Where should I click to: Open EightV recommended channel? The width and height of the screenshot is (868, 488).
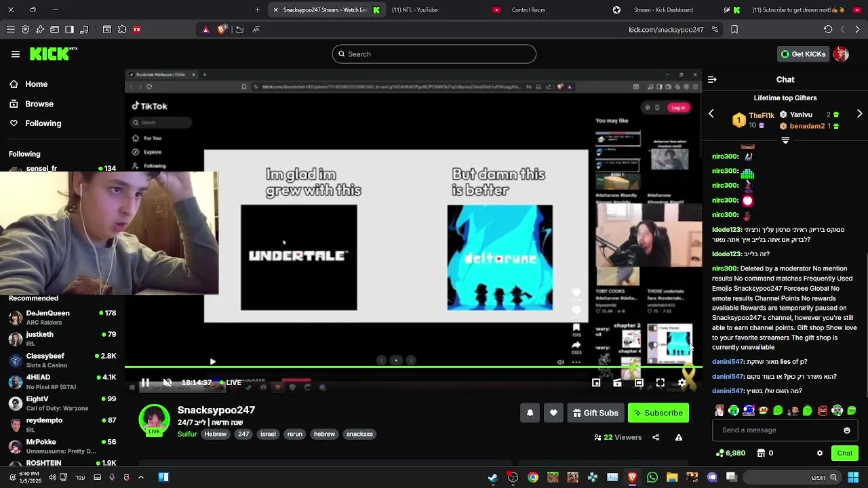(62, 403)
